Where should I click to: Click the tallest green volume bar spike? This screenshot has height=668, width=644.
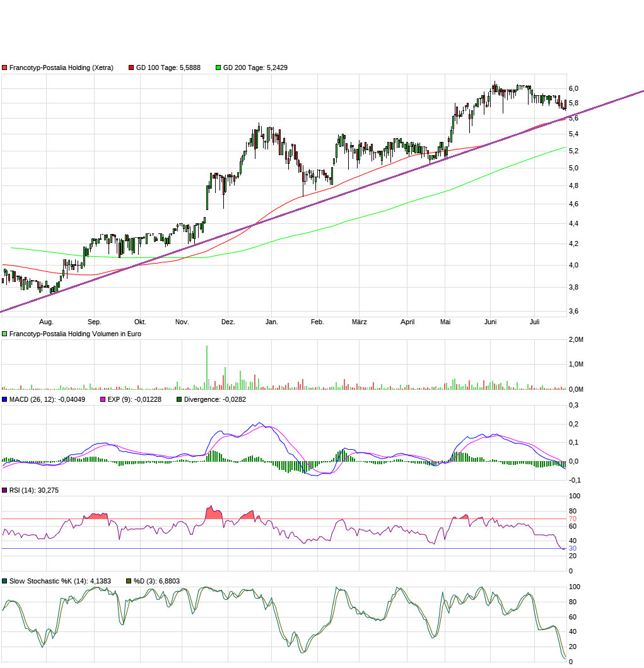pyautogui.click(x=207, y=368)
